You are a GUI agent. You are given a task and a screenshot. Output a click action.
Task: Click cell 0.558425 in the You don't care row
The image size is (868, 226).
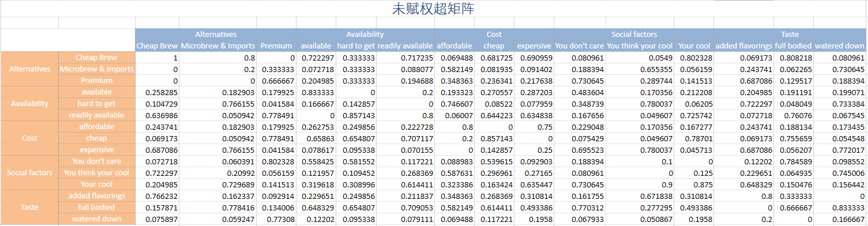click(316, 161)
